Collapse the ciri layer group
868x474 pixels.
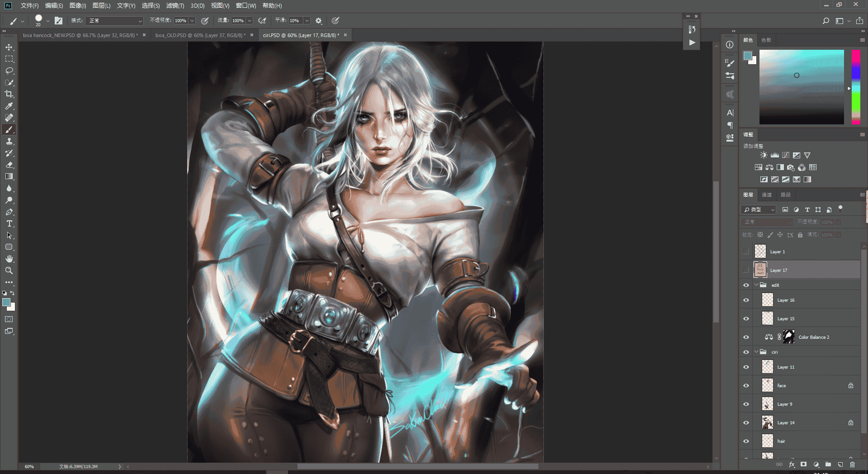coord(756,352)
